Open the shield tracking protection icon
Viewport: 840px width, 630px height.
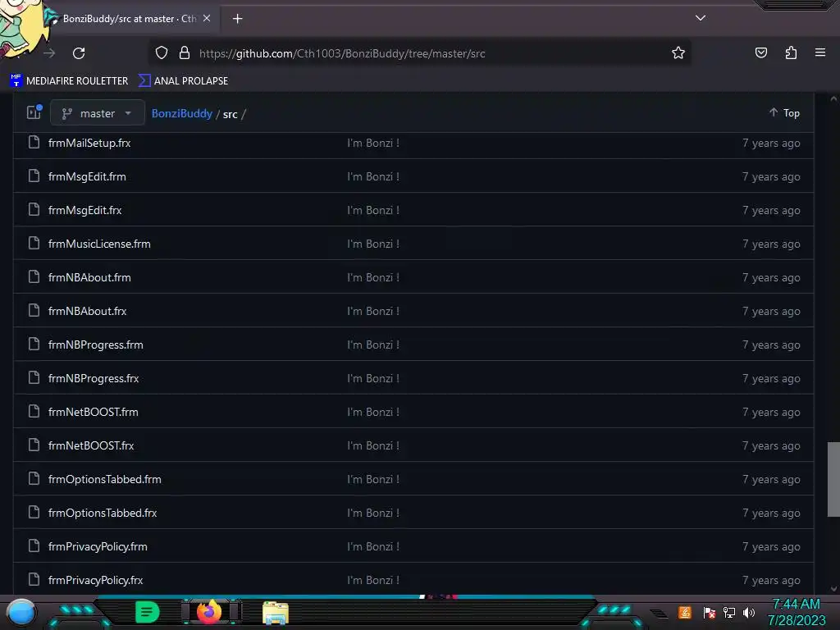[x=162, y=53]
